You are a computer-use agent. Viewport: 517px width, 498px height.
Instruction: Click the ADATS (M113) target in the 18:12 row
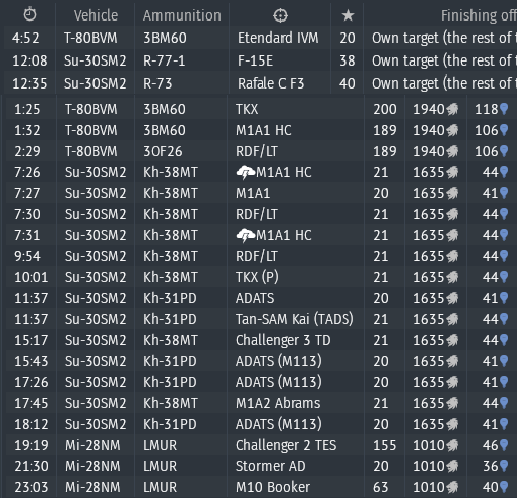coord(279,424)
